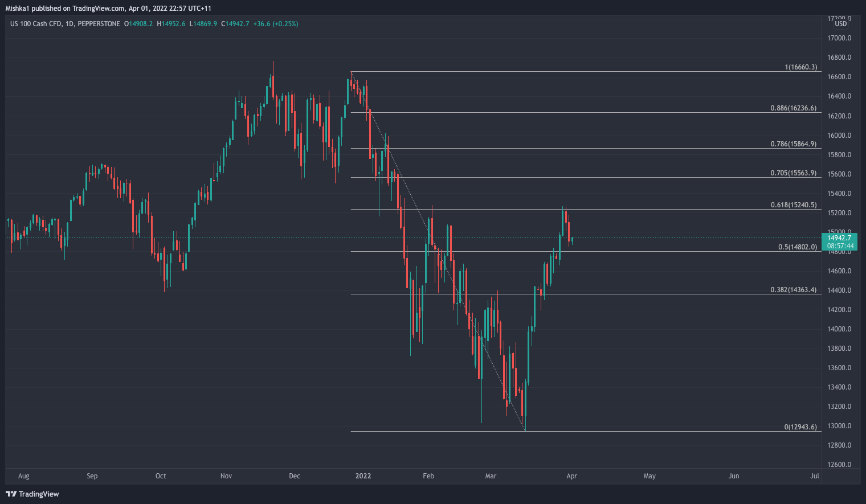Click the TradingView logo at bottom left
Viewport: 866px width, 504px height.
point(32,494)
